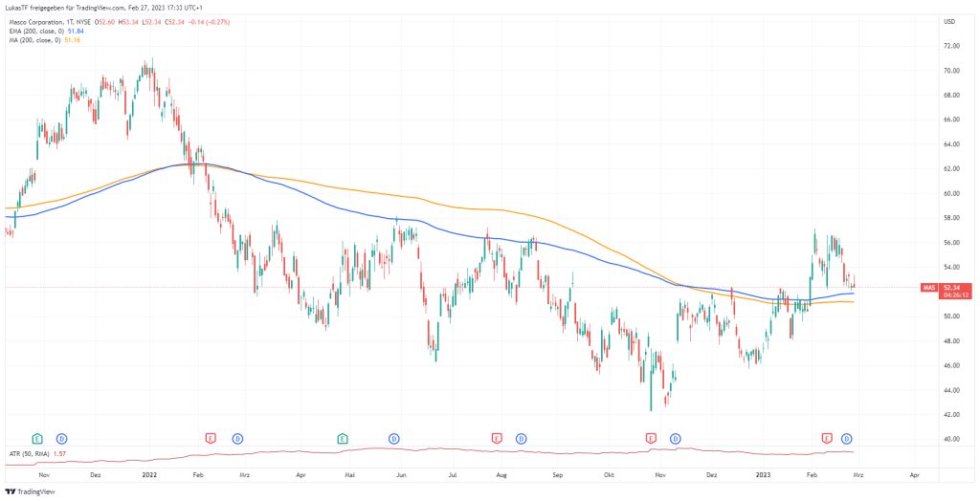Click the 60.00 level on price axis

[x=952, y=193]
